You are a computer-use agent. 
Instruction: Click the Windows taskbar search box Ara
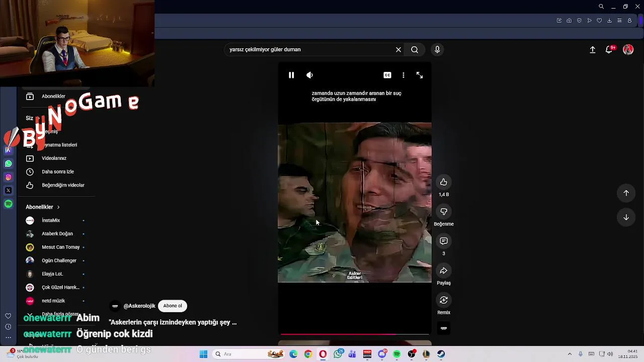tap(249, 354)
